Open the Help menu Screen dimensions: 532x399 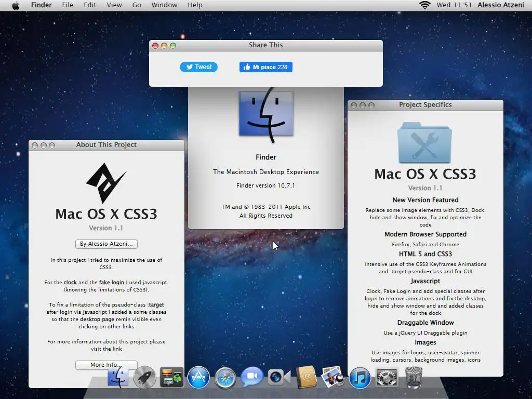(x=195, y=5)
